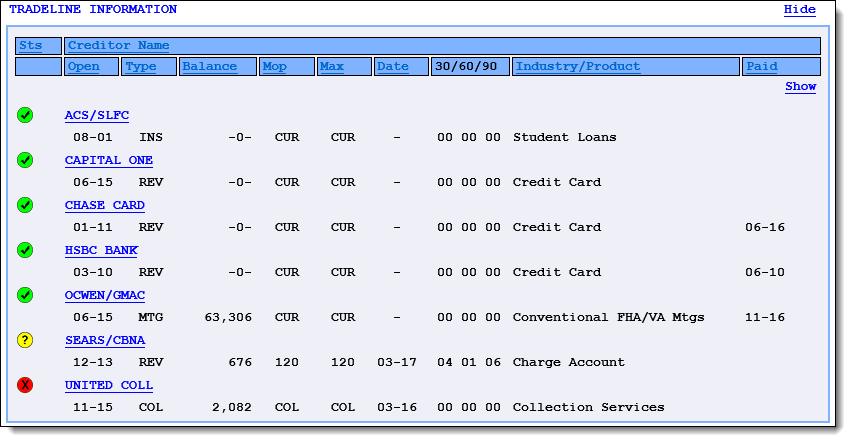Select the 2,082 balance for UNITED COLL
Viewport: 851px width, 442px height.
click(232, 408)
